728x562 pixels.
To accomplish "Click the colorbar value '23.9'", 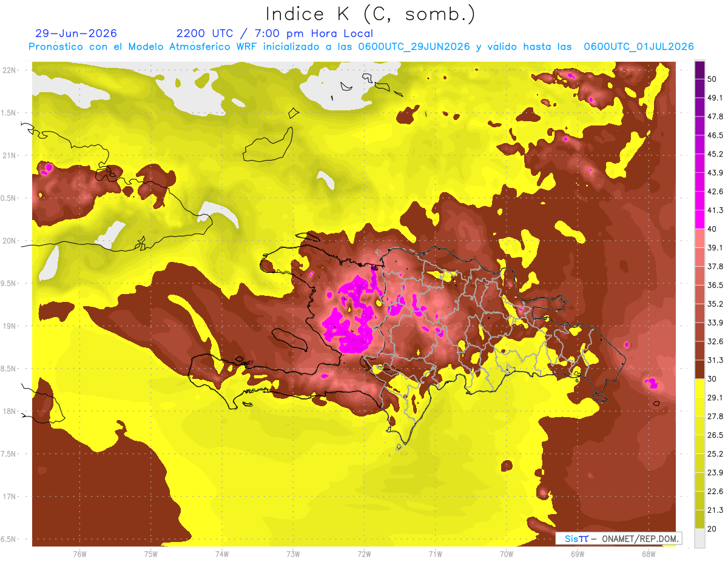I will point(715,472).
